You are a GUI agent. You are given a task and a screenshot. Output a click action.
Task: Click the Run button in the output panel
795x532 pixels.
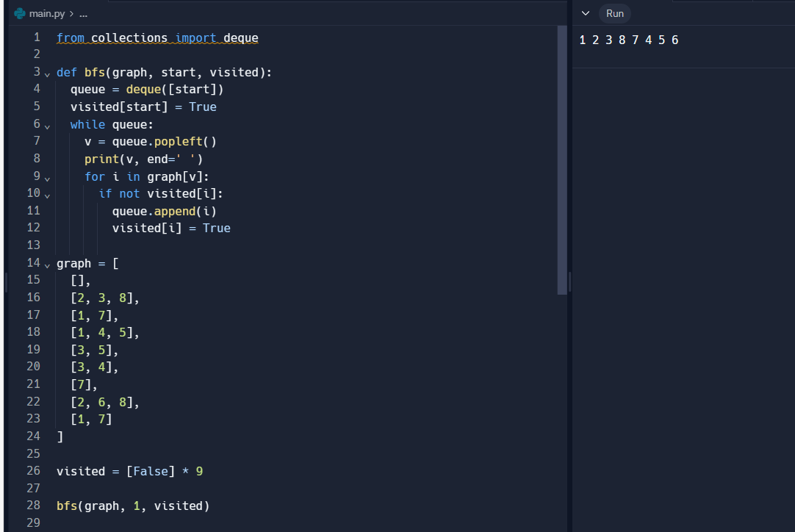point(614,14)
